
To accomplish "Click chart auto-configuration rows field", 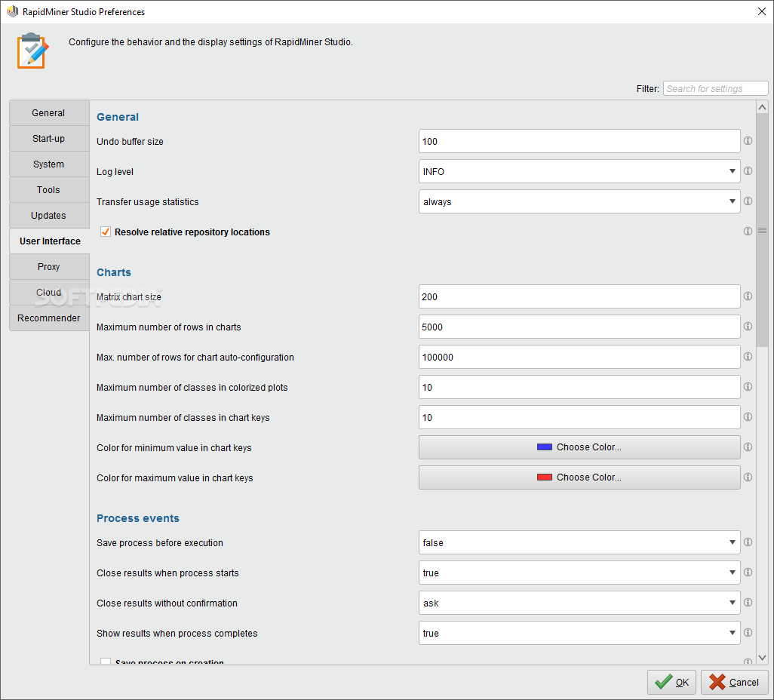I will pos(579,357).
